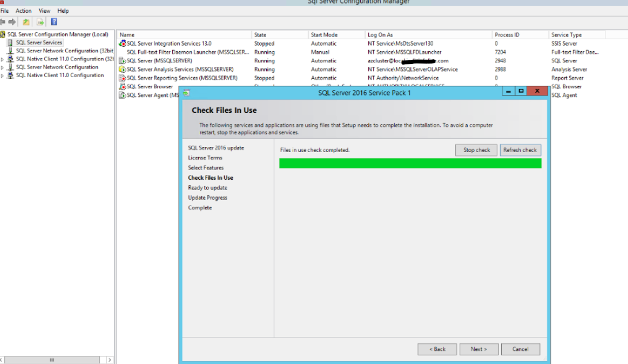Click the green files-in-use progress bar
Screen dimensions: 628x364
pos(410,164)
